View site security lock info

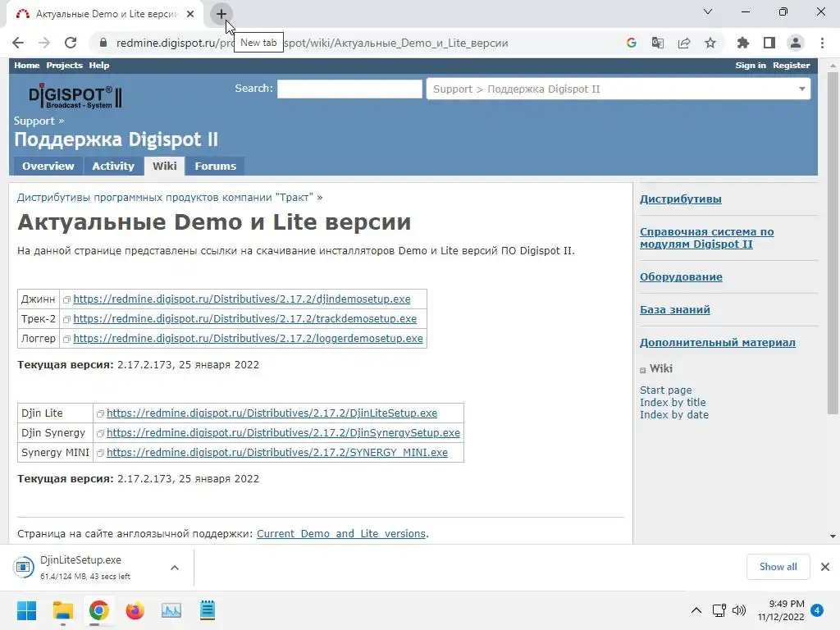[103, 43]
